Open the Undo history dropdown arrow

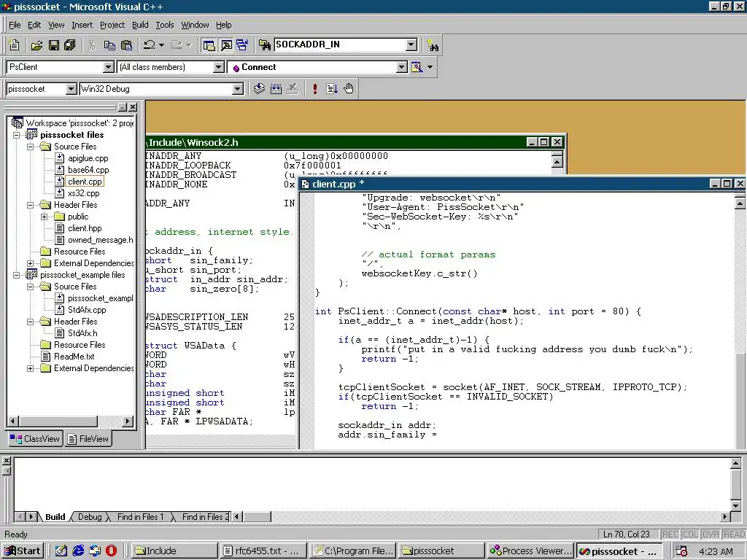pyautogui.click(x=161, y=44)
